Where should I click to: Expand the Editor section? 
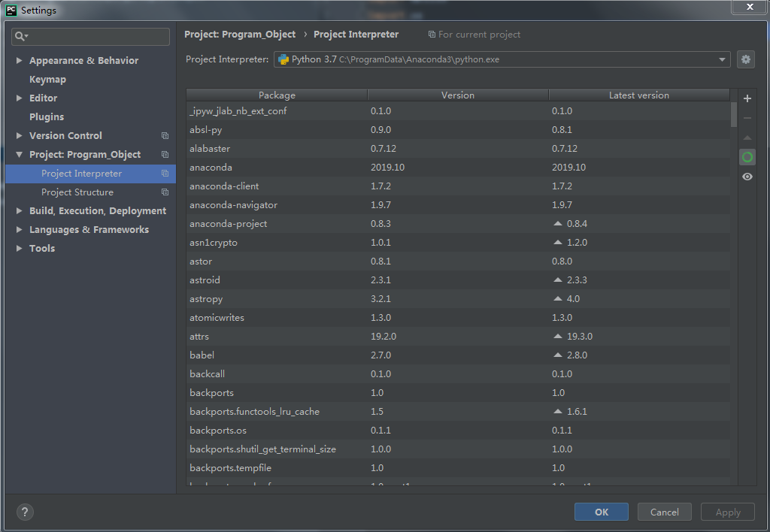(x=19, y=98)
